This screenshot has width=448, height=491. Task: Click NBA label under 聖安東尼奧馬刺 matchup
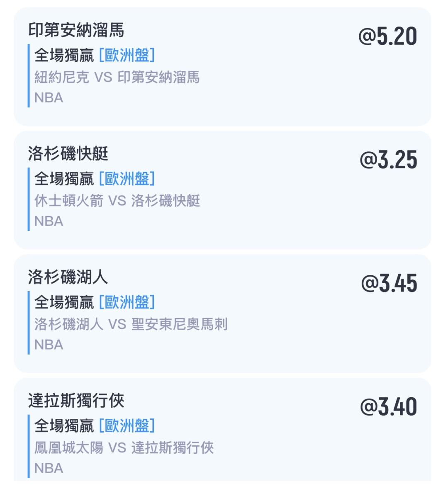click(x=49, y=345)
